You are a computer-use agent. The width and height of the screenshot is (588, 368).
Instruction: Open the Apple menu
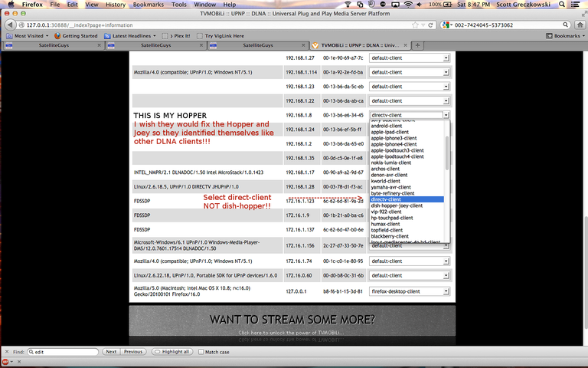(11, 5)
